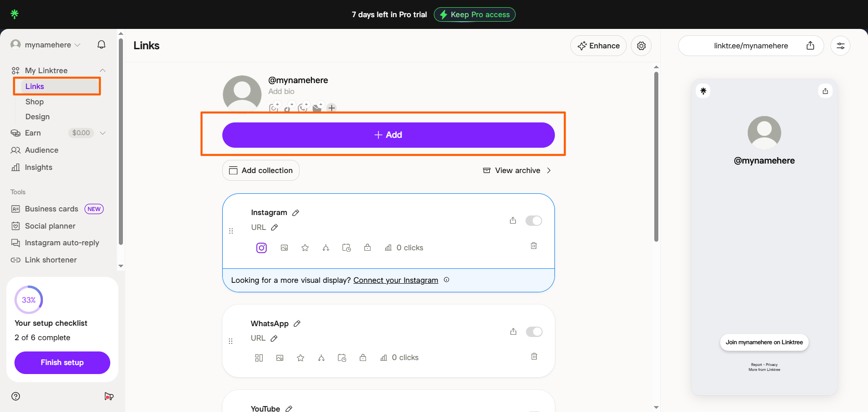Click the 33% setup progress ring
This screenshot has width=868, height=412.
pos(29,300)
